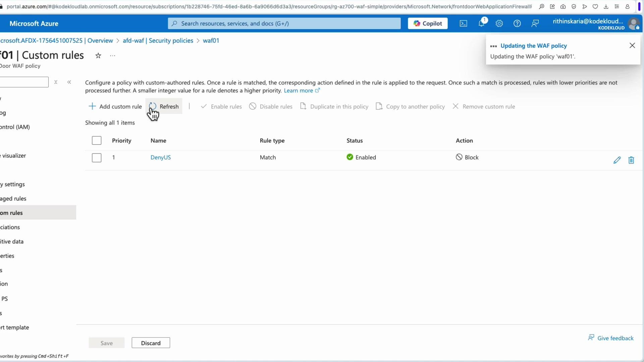Click Give feedback link
The image size is (644, 362).
click(611, 338)
